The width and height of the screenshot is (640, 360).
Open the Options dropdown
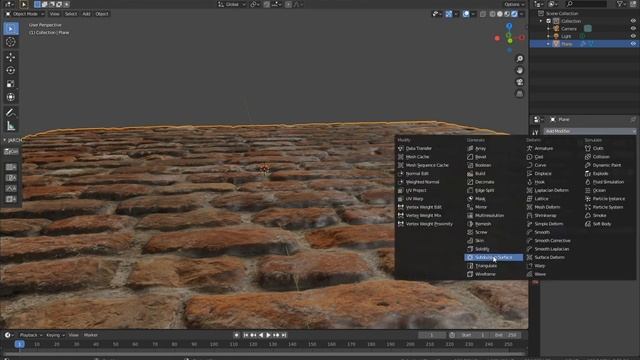514,4
